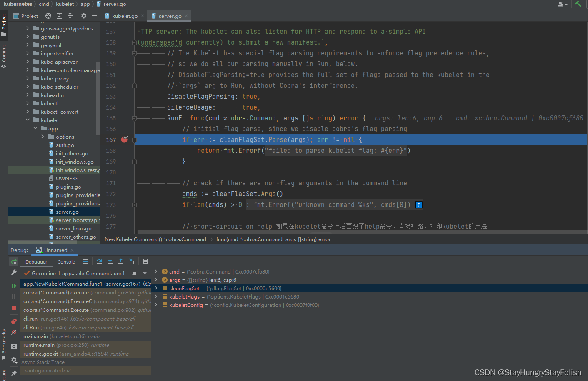Screen dimensions: 588x381
Task: Hide the Project panel with minus icon
Action: pyautogui.click(x=95, y=16)
